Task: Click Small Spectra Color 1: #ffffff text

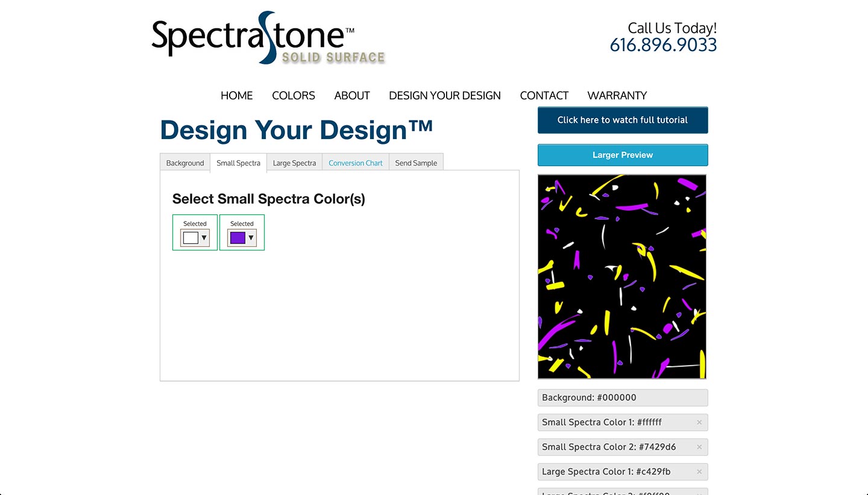Action: pyautogui.click(x=602, y=422)
